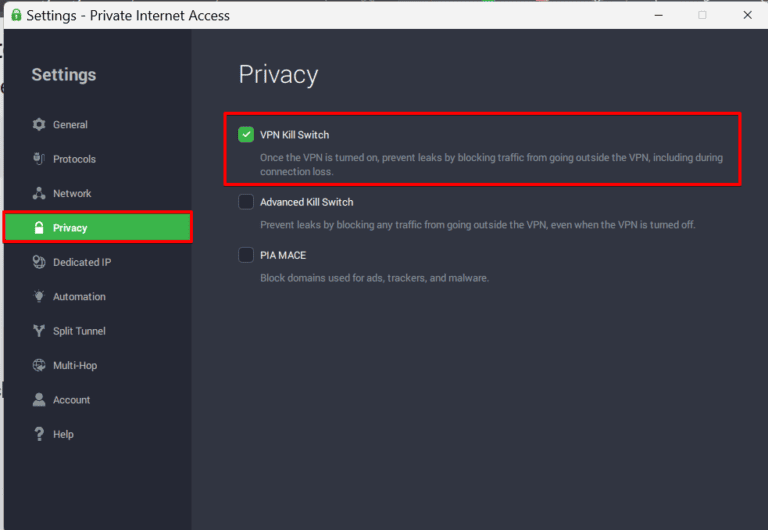Click the Settings sidebar heading

[x=64, y=74]
